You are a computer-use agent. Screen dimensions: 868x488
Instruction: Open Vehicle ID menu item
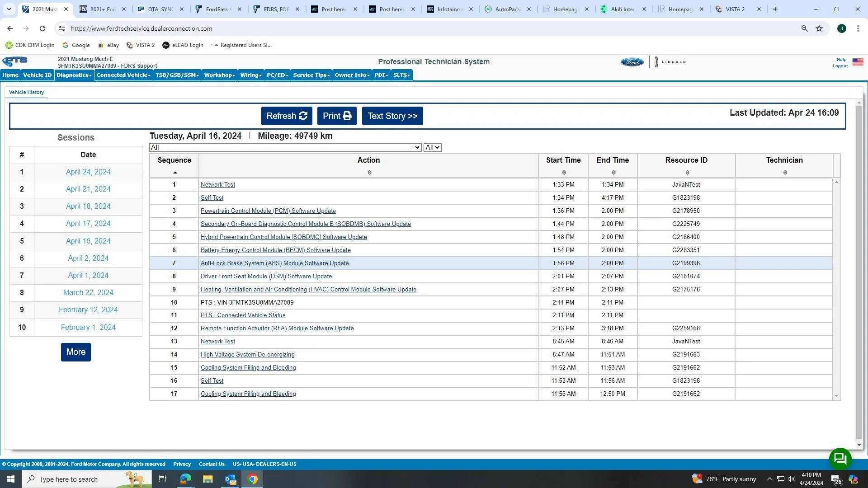[x=38, y=75]
